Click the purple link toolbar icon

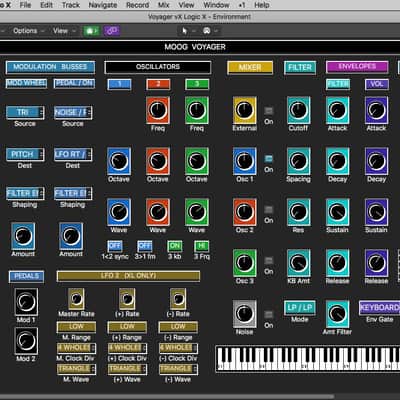tap(112, 31)
